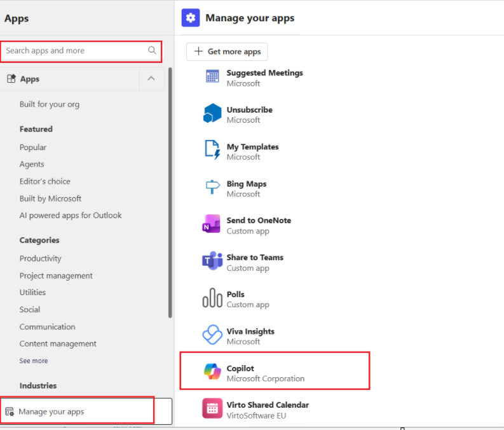
Task: Focus the Search apps and more field
Action: point(81,52)
